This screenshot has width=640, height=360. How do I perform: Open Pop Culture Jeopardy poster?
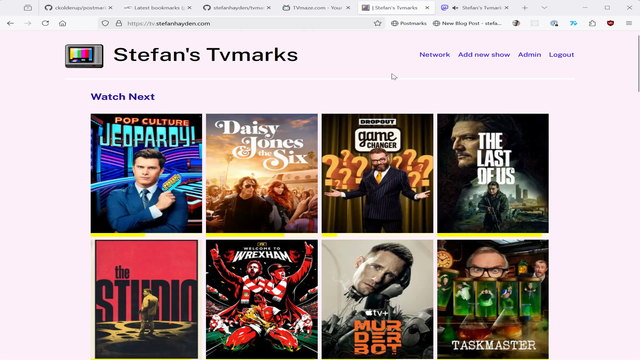tap(146, 173)
